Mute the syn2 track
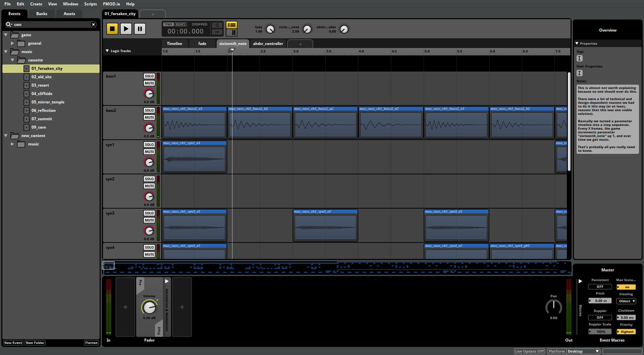The height and width of the screenshot is (355, 644). tap(149, 186)
